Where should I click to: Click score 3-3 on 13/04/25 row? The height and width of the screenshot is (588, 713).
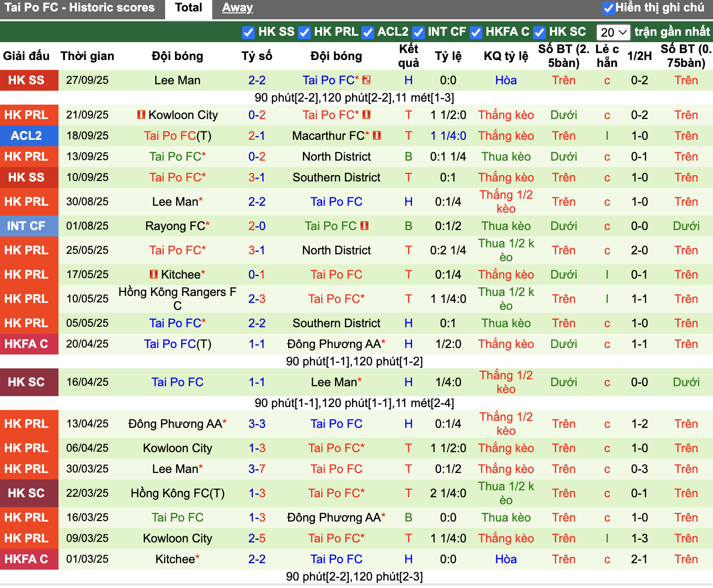point(257,424)
